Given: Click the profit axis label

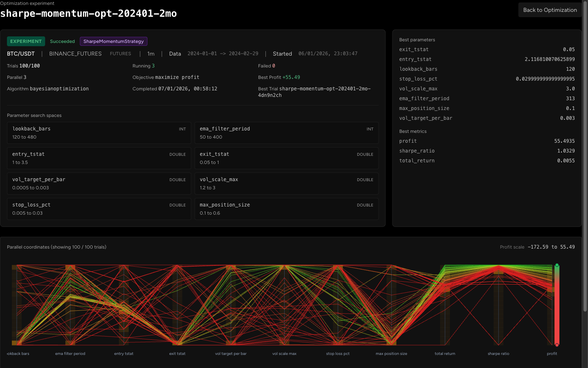Looking at the screenshot, I should [x=552, y=354].
